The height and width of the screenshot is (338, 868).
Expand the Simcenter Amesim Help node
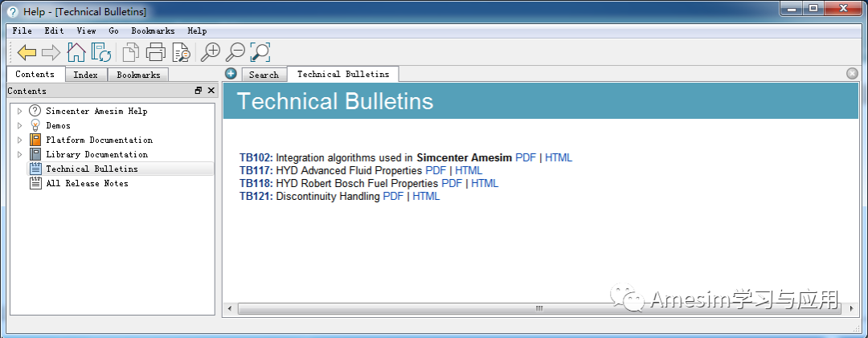[20, 111]
